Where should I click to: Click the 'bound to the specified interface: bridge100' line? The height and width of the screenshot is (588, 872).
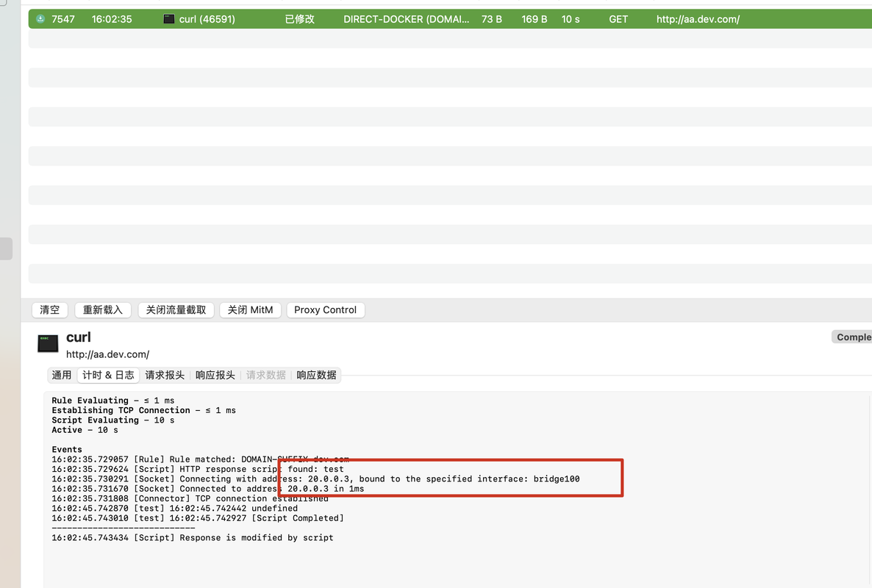(315, 479)
